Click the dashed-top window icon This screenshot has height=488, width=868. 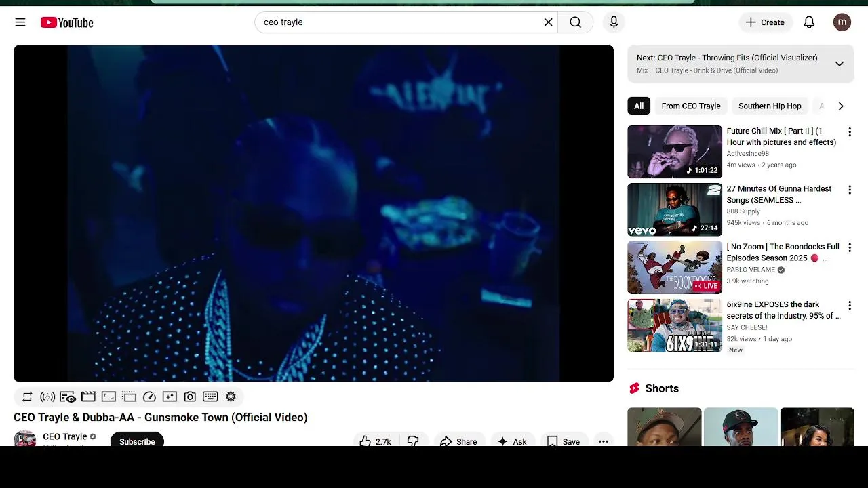click(130, 397)
